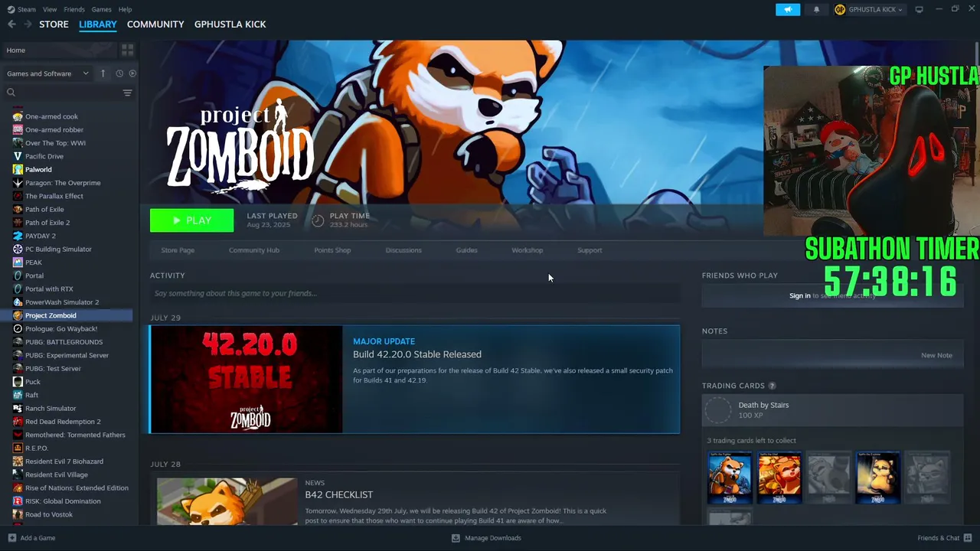Switch to Big Picture mode monitor icon
Viewport: 980px width, 551px height.
tap(919, 9)
